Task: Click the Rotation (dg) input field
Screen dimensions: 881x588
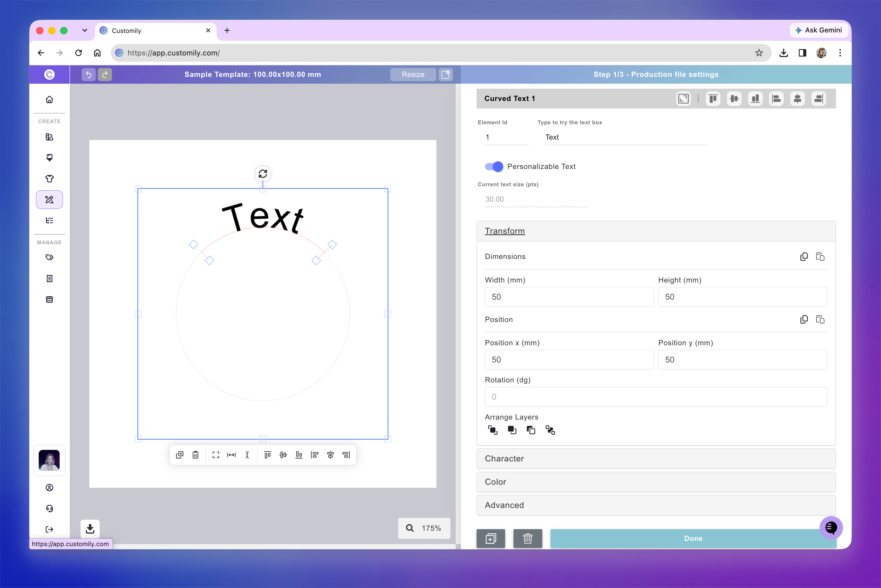Action: pos(656,397)
